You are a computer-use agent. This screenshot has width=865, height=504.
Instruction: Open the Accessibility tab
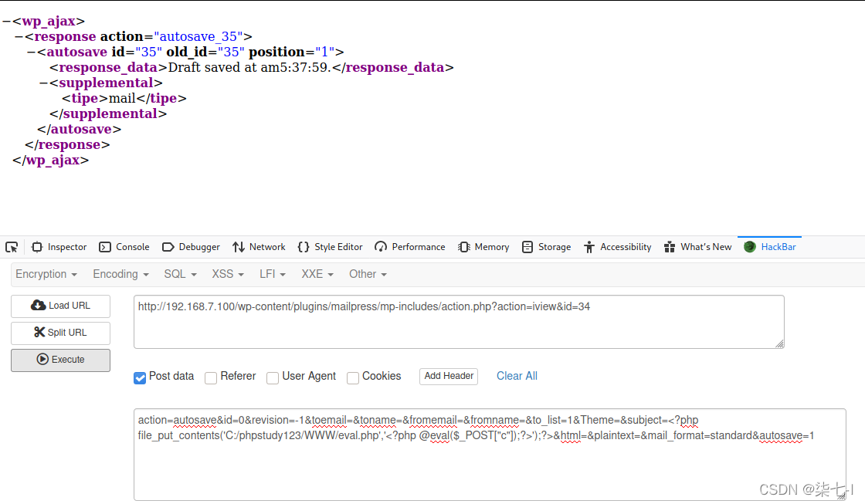coord(617,247)
